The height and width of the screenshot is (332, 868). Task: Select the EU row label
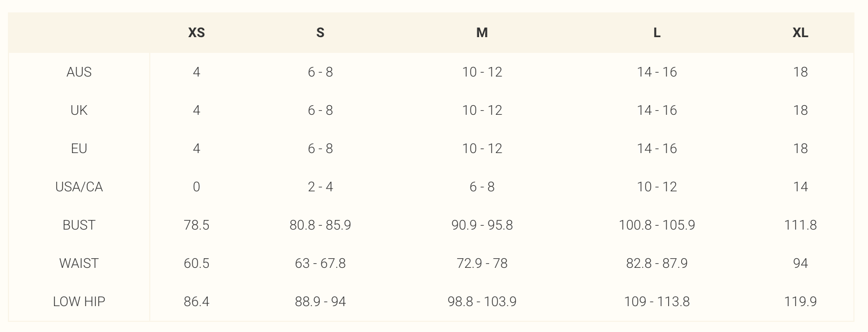pos(79,149)
